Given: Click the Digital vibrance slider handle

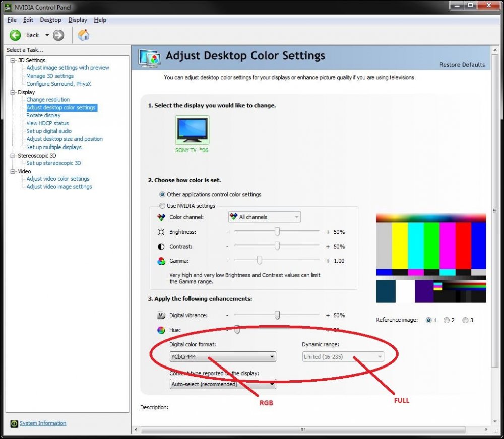Looking at the screenshot, I should pos(277,315).
